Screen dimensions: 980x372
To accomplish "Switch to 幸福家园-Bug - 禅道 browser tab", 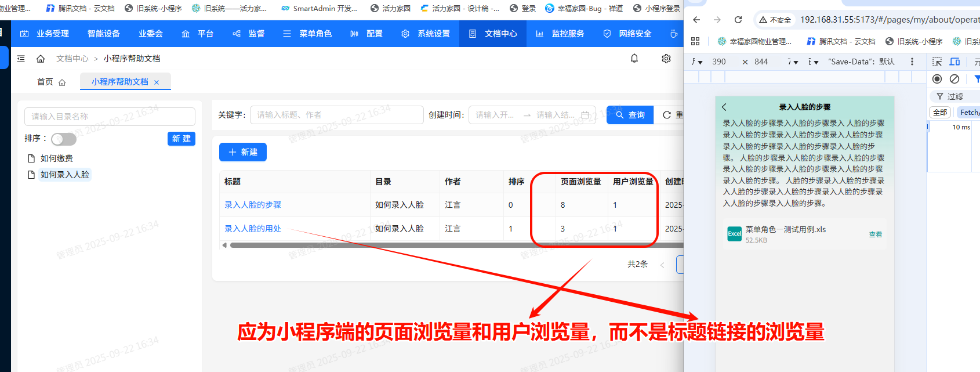I will [584, 8].
